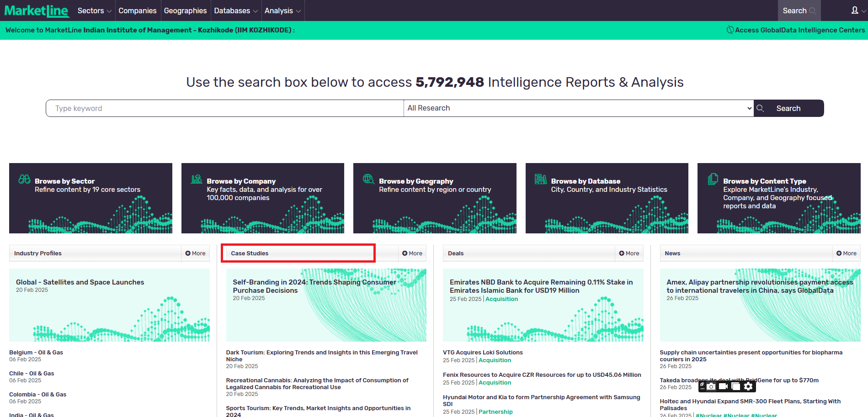Open the All Research category dropdown
The image size is (868, 417).
pos(578,108)
